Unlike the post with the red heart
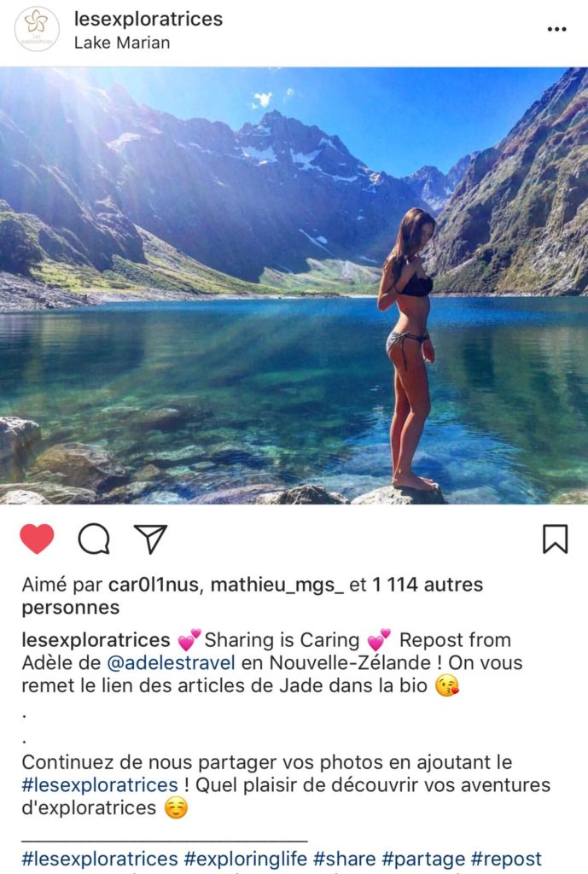588x874 pixels. pos(37,539)
